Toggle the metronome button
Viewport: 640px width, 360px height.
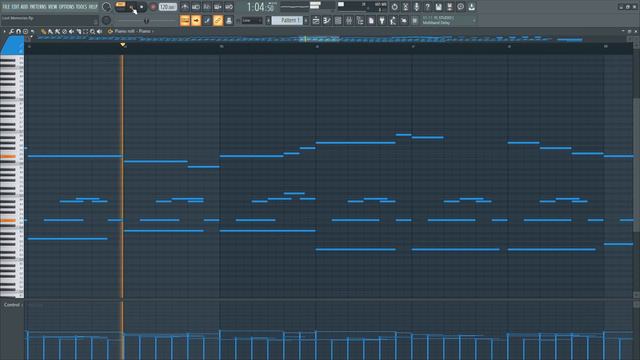[x=185, y=7]
